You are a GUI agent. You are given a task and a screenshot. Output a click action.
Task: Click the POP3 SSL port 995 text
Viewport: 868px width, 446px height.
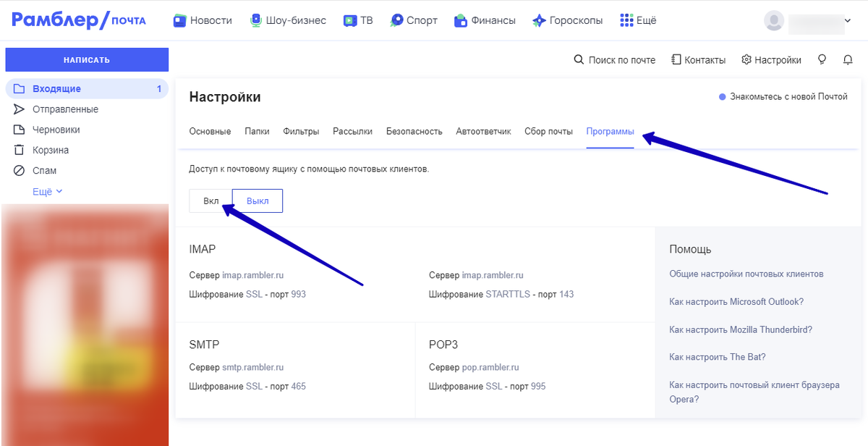pyautogui.click(x=488, y=387)
